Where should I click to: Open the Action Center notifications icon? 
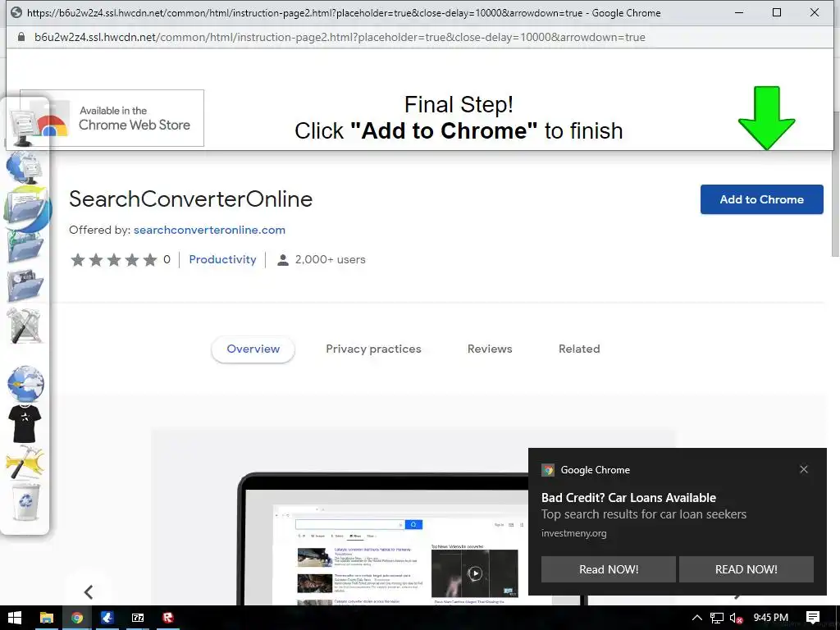coord(813,618)
